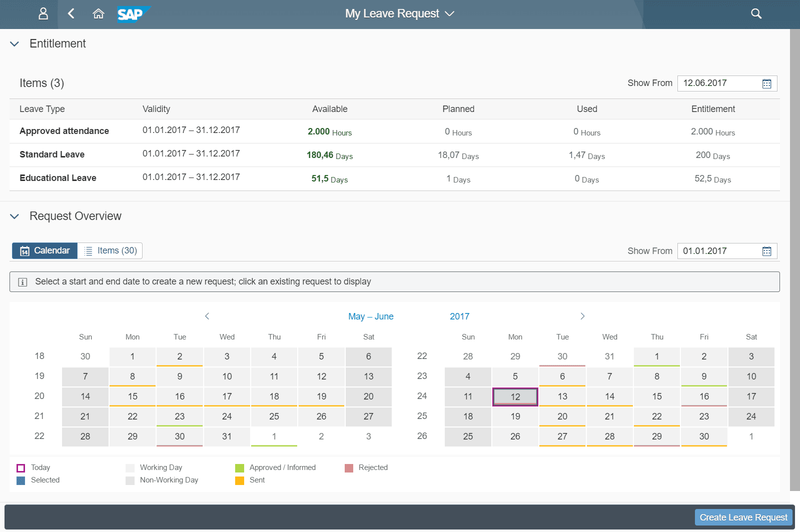
Task: Open the entitlement Show From date picker icon
Action: click(x=766, y=83)
